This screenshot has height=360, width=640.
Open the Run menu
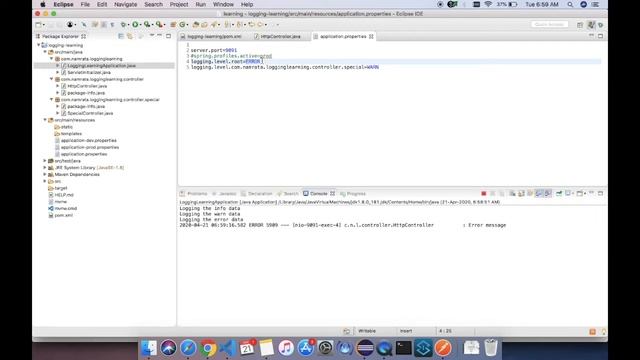coord(200,4)
